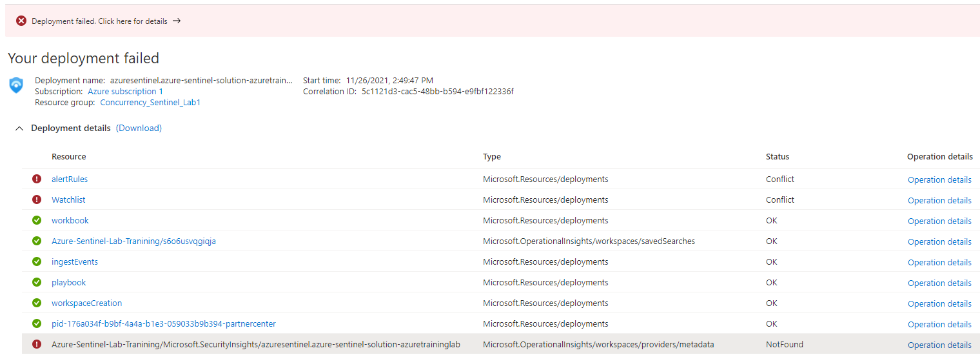Open Azure-Sentinel-Lab-Tranining saved search resource
This screenshot has width=980, height=357.
click(x=133, y=241)
